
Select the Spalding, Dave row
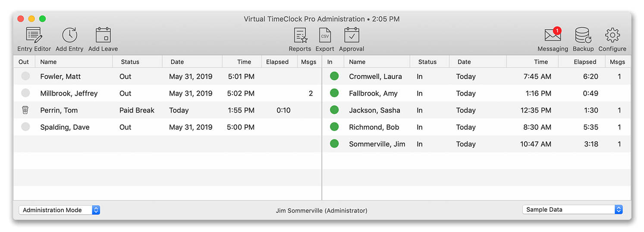click(x=167, y=127)
